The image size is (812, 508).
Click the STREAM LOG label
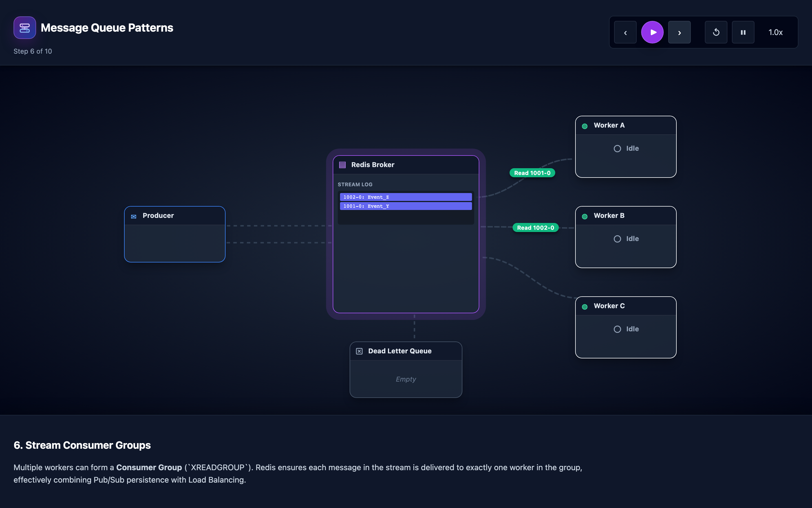(x=355, y=185)
